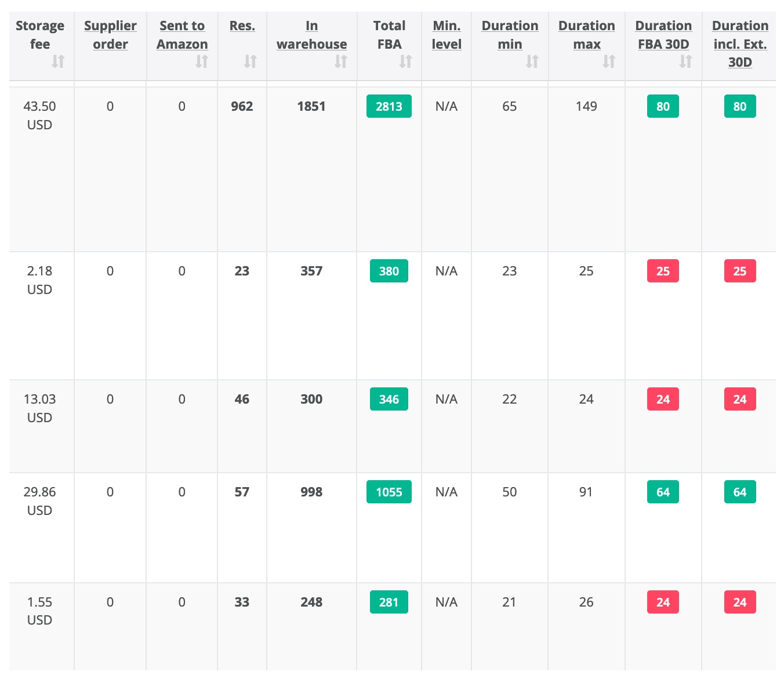
Task: Click Sent to Amazon sort arrows
Action: coord(201,61)
